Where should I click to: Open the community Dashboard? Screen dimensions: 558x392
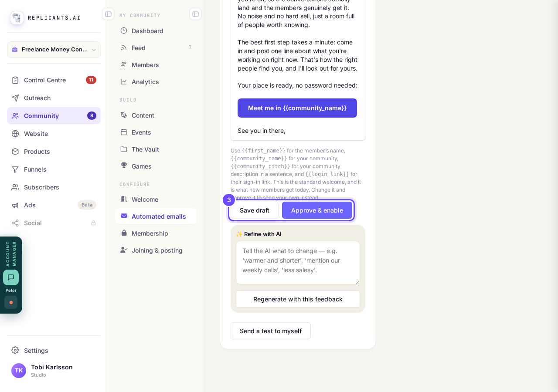(156, 31)
